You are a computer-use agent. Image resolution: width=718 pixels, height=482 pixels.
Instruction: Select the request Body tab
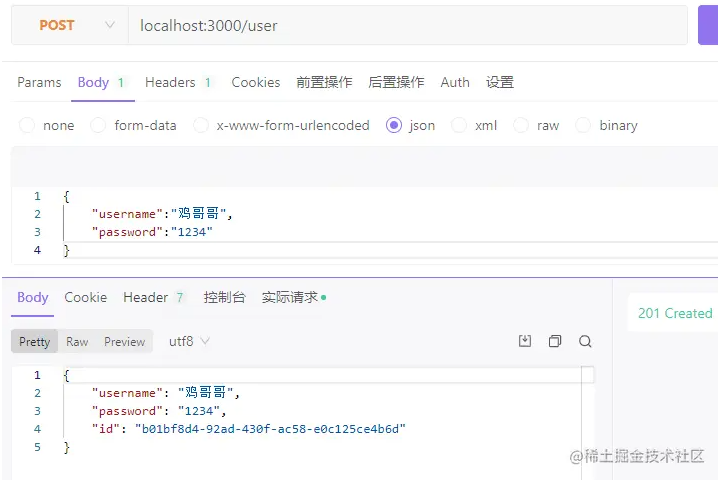tap(101, 82)
